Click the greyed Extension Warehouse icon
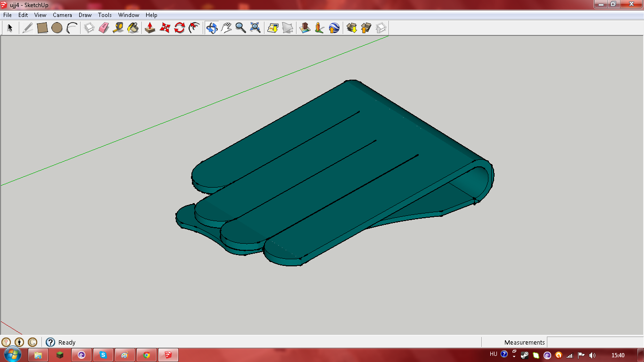This screenshot has width=644, height=362. (381, 28)
